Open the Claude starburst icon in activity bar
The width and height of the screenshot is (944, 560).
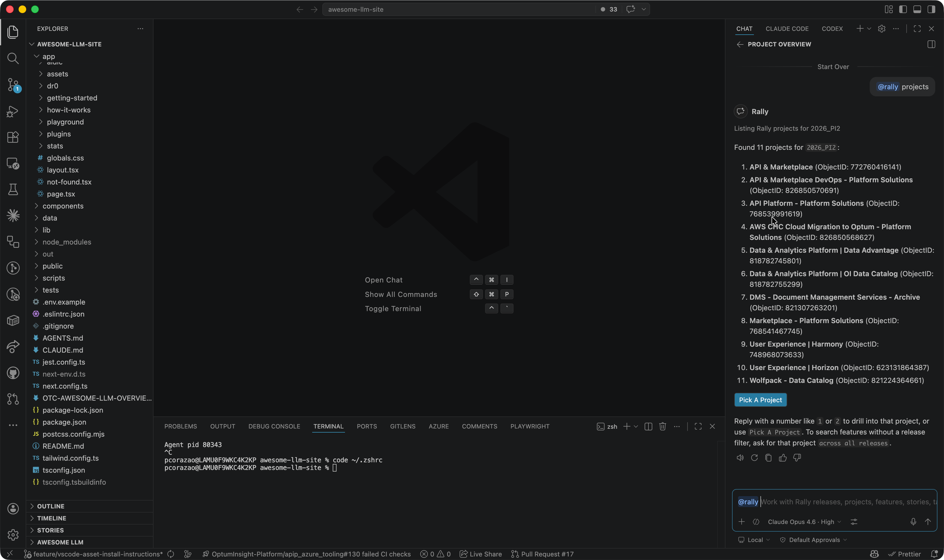tap(13, 216)
